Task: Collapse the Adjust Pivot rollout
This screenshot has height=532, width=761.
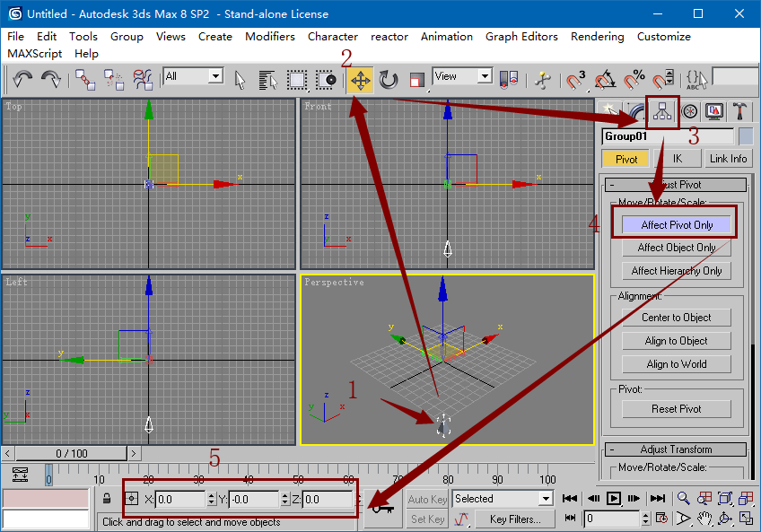Action: (x=675, y=185)
